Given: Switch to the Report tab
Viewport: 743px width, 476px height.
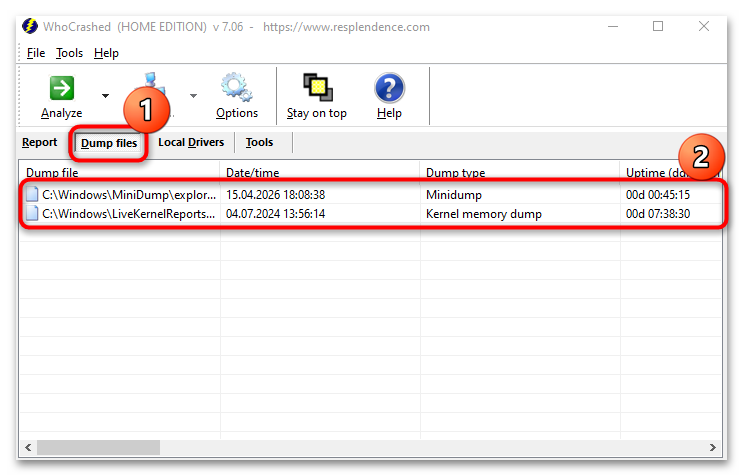Looking at the screenshot, I should (x=39, y=142).
